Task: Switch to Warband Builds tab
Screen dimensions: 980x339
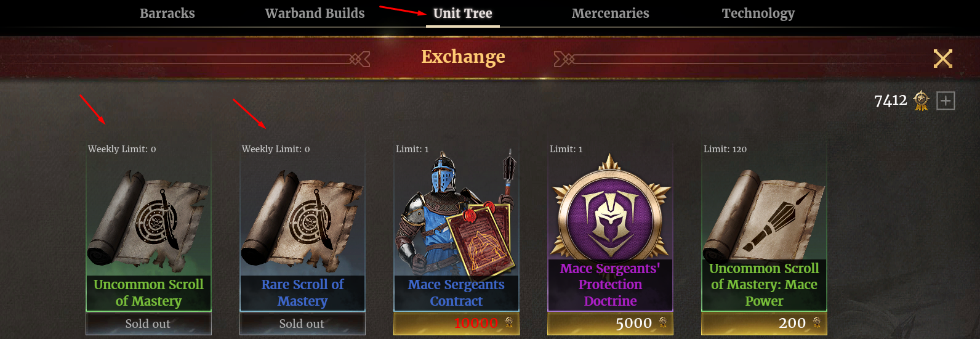Action: coord(315,14)
